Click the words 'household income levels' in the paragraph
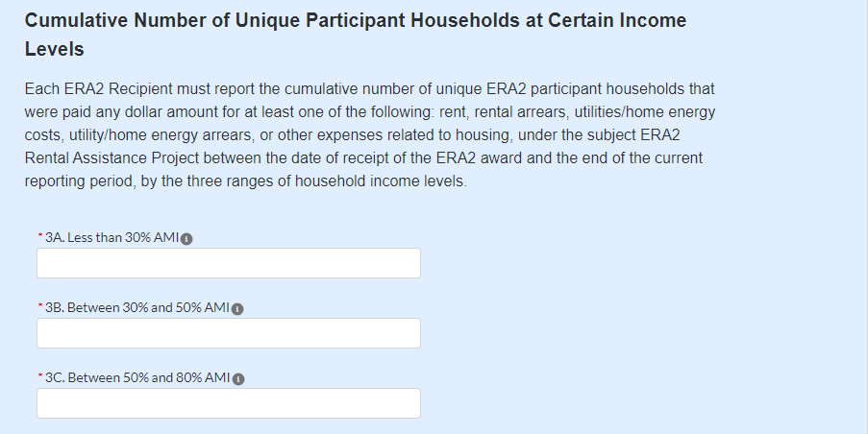The width and height of the screenshot is (868, 434). pyautogui.click(x=389, y=181)
